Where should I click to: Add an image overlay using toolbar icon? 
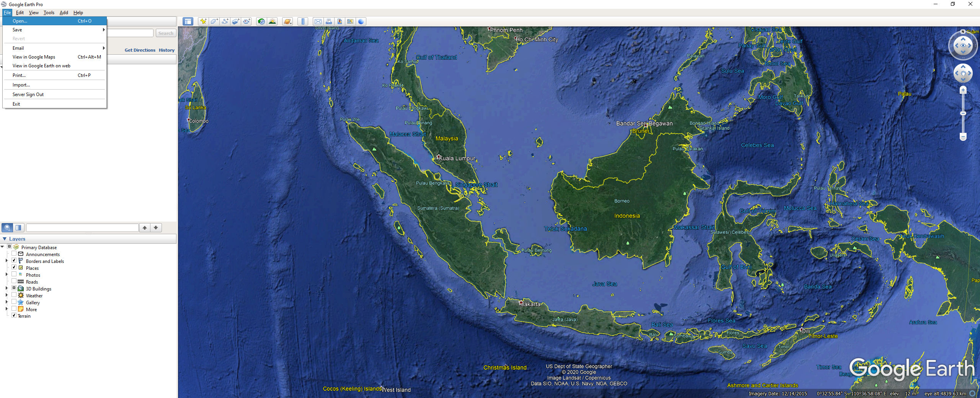pos(236,21)
